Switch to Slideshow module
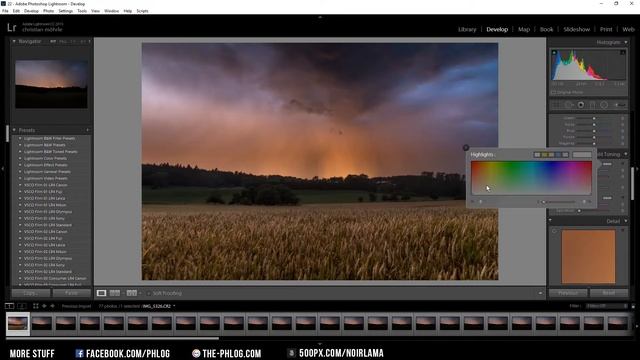 (576, 29)
